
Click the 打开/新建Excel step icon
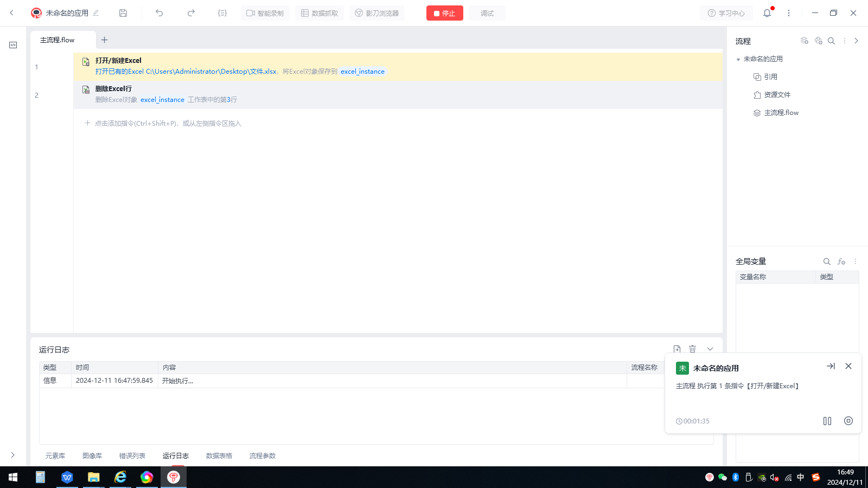86,62
